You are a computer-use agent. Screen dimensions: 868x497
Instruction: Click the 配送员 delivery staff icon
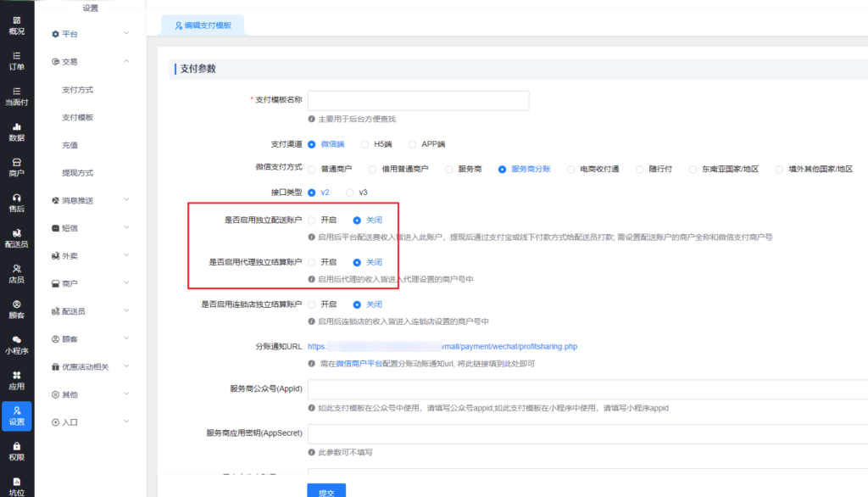click(x=16, y=233)
